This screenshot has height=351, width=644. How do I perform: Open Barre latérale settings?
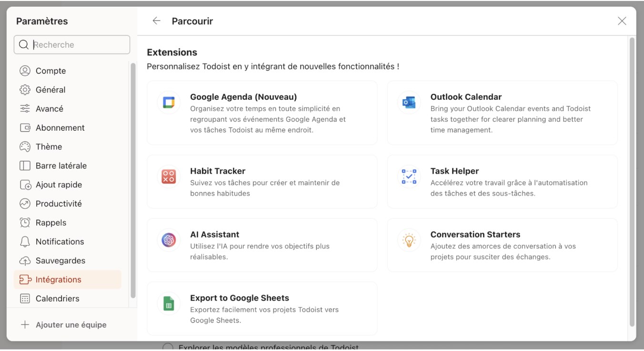point(68,165)
